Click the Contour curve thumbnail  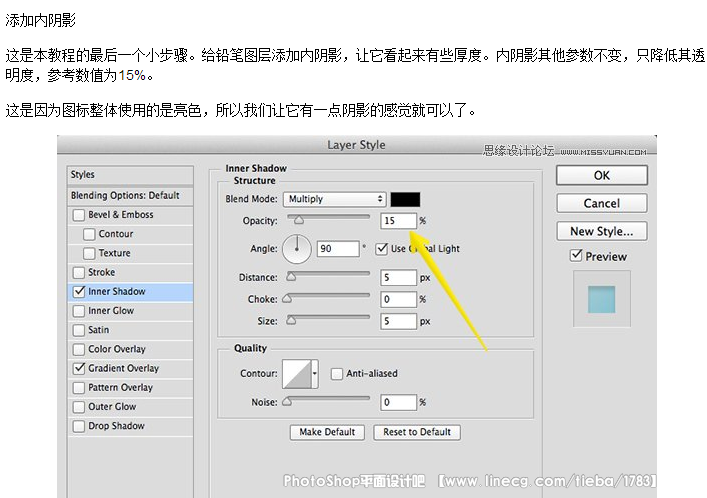[298, 374]
